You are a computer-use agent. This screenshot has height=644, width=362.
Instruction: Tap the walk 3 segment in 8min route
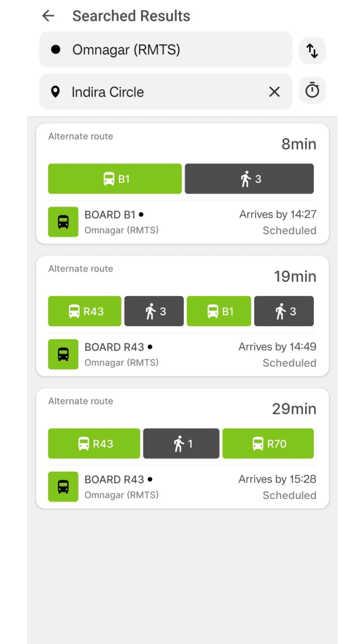[x=249, y=179]
